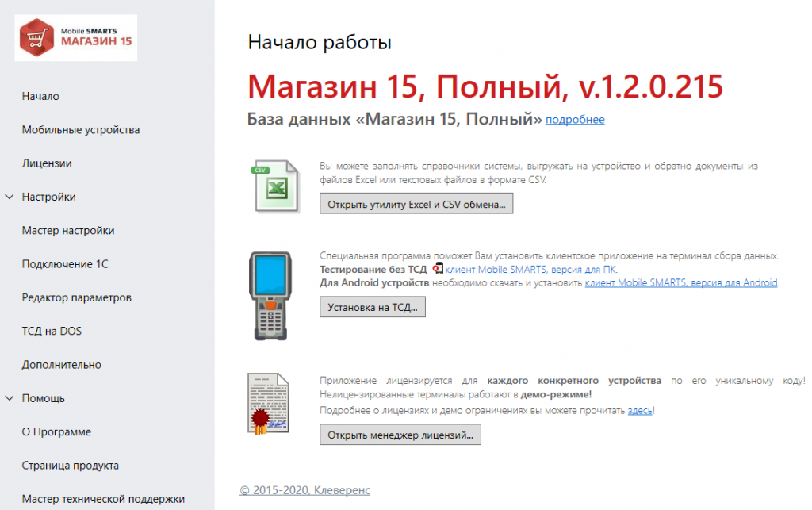Image resolution: width=812 pixels, height=510 pixels.
Task: Open the клиент Mobile SMARTS версия для ПК link
Action: click(x=530, y=269)
